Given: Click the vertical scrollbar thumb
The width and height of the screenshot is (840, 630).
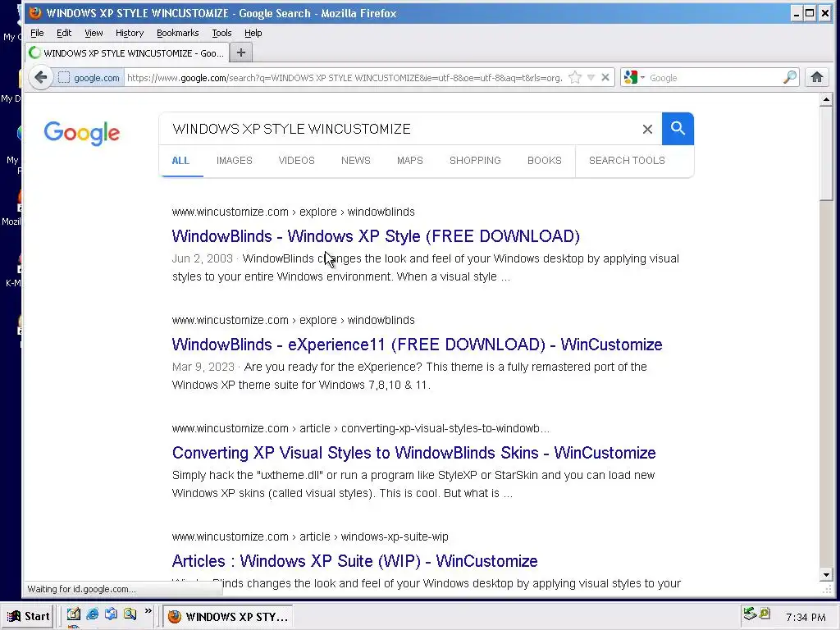Looking at the screenshot, I should click(x=826, y=153).
